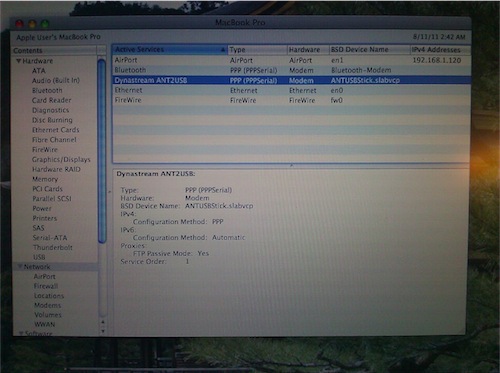Open USB in Hardware list
This screenshot has height=373, width=500.
coord(39,257)
